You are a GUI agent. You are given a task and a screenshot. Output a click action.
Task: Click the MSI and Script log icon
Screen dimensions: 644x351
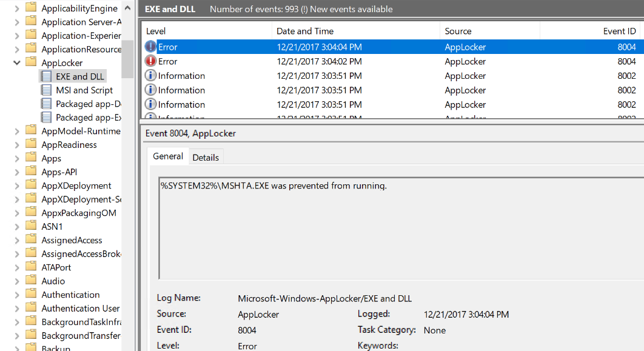tap(46, 90)
